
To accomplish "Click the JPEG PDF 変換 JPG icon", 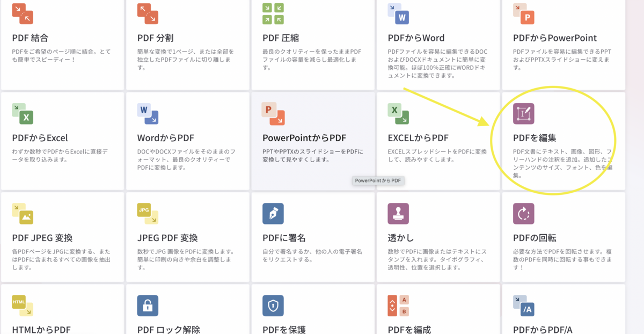I will (x=148, y=214).
